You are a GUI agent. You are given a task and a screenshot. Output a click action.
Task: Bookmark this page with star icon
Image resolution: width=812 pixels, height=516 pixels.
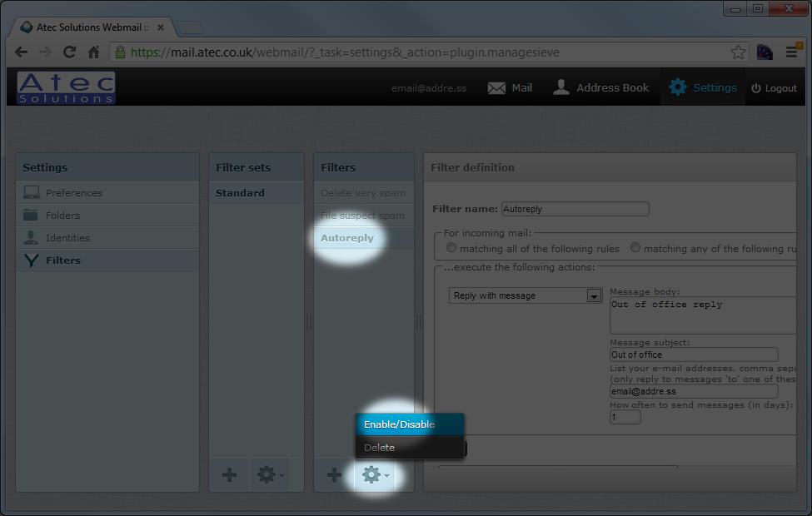[x=738, y=52]
